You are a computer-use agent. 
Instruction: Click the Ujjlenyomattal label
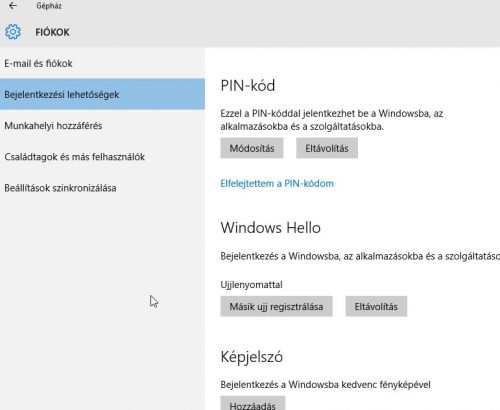click(x=251, y=285)
